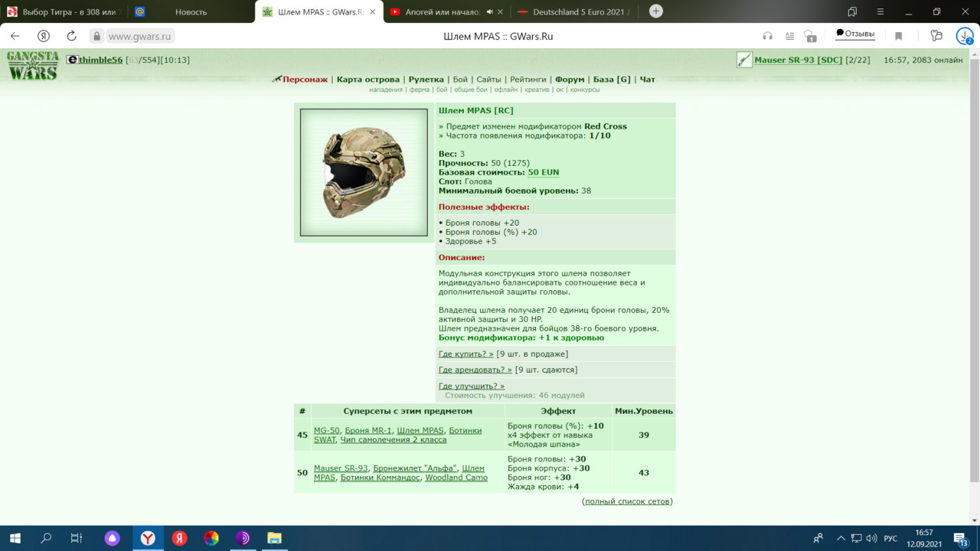This screenshot has width=980, height=551.
Task: Open the конкурсы submenu link
Action: tap(585, 90)
